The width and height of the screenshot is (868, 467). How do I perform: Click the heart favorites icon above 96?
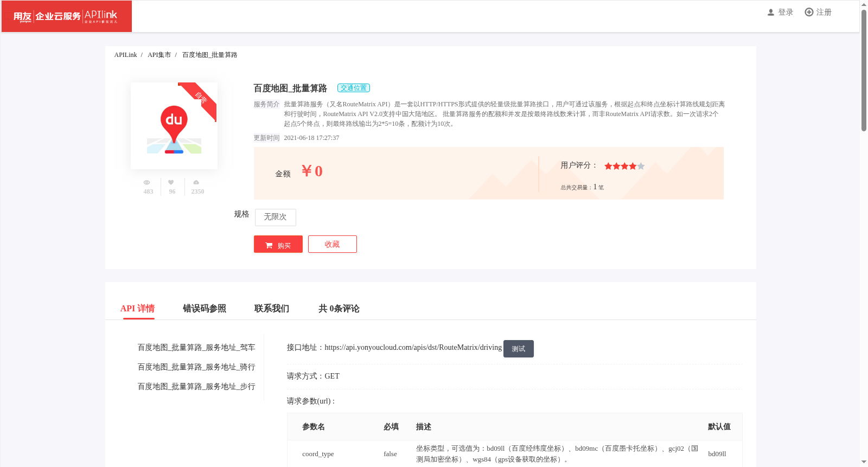[171, 183]
